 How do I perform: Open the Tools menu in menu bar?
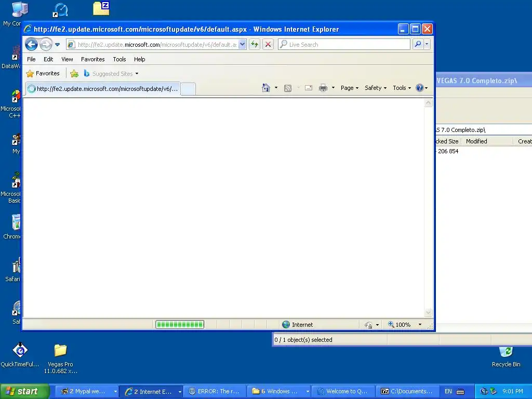tap(119, 59)
